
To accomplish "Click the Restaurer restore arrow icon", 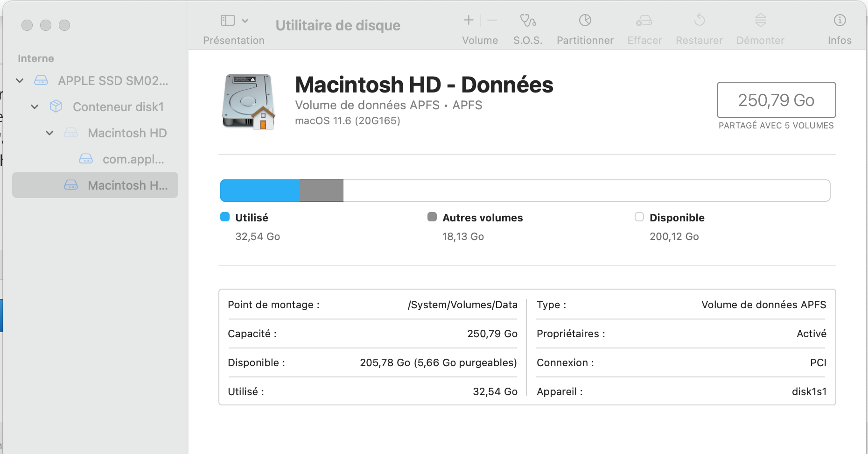I will click(x=699, y=21).
